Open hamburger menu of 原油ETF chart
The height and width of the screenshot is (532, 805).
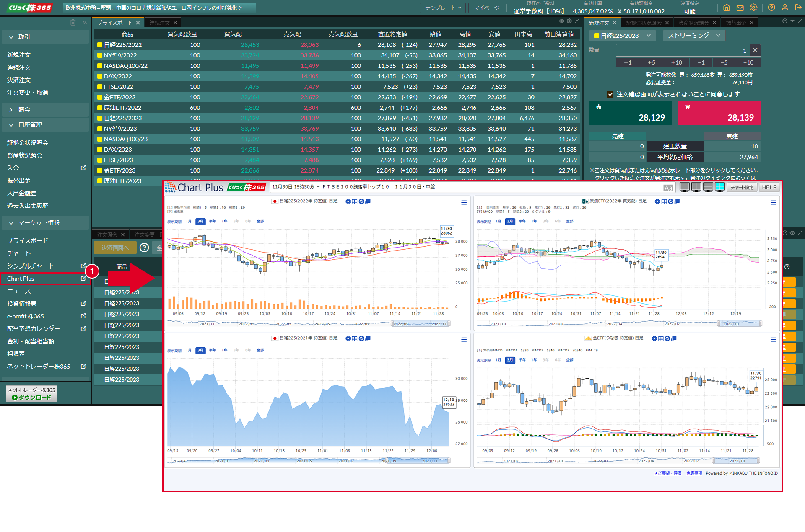click(774, 203)
